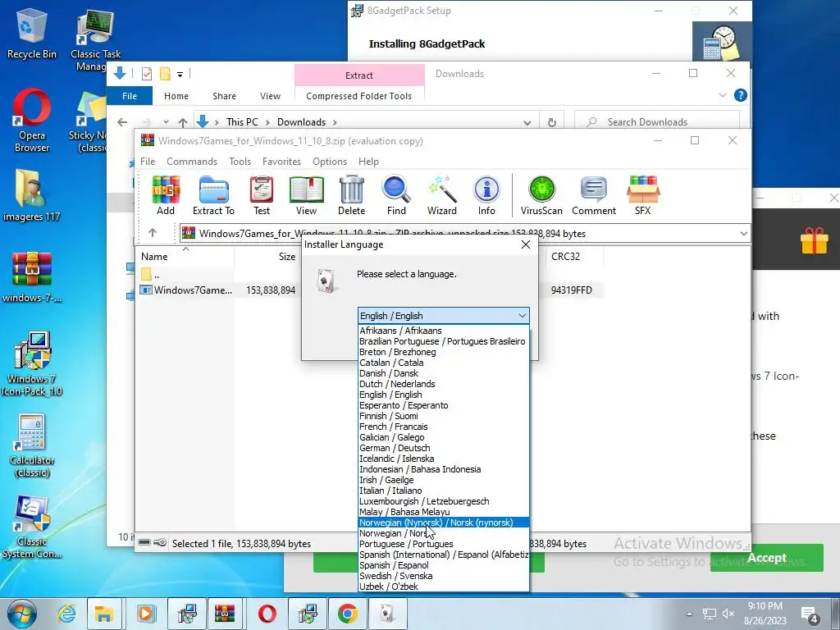This screenshot has height=630, width=840.
Task: Open WinRAR Tools menu
Action: pos(240,162)
